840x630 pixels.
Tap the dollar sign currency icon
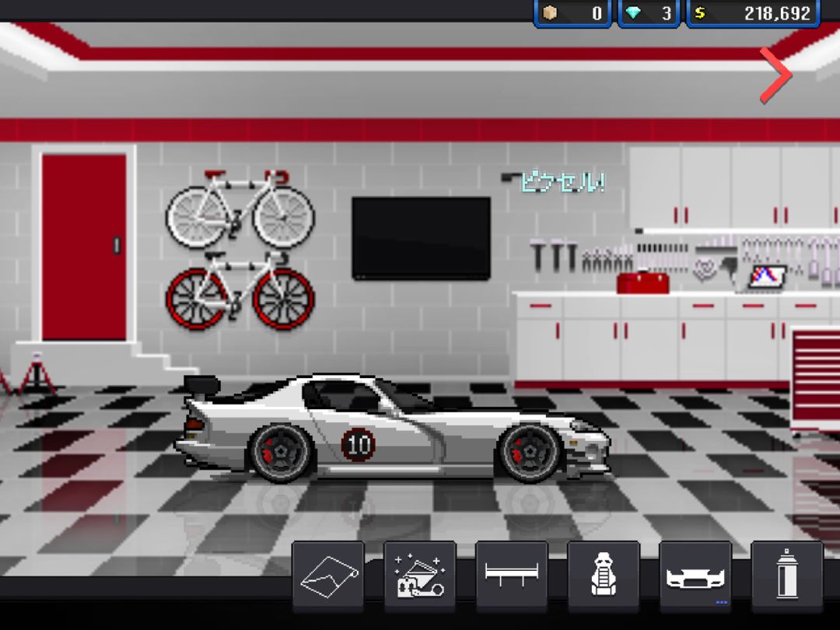[x=700, y=13]
